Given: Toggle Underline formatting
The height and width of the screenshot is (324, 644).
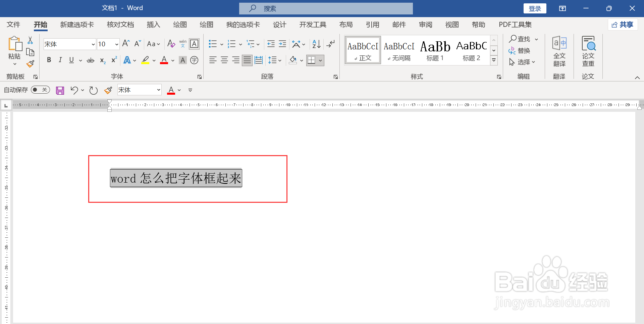Looking at the screenshot, I should tap(71, 60).
